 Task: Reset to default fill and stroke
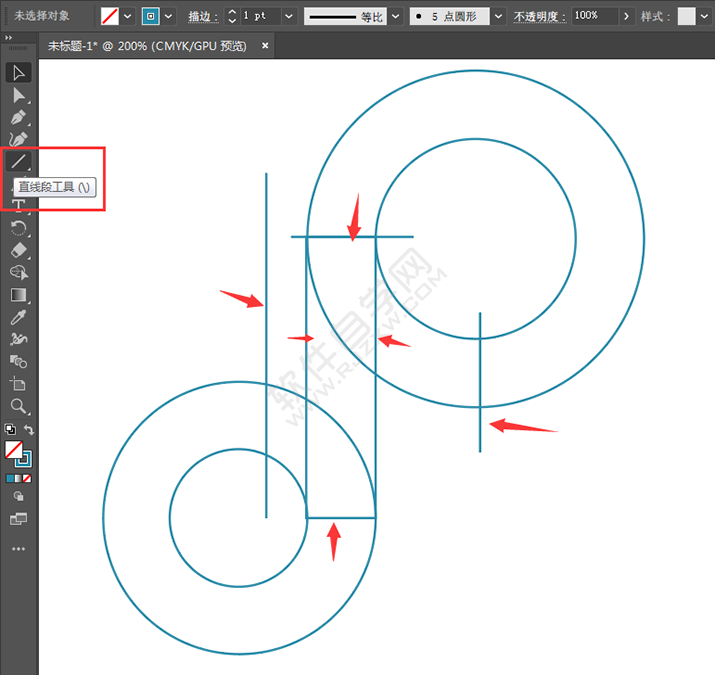[x=9, y=430]
